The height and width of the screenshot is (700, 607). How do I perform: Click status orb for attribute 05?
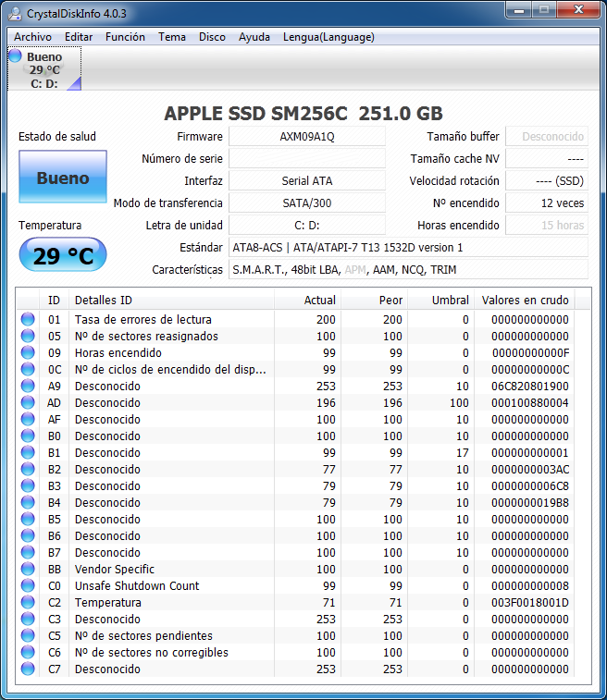coord(28,336)
